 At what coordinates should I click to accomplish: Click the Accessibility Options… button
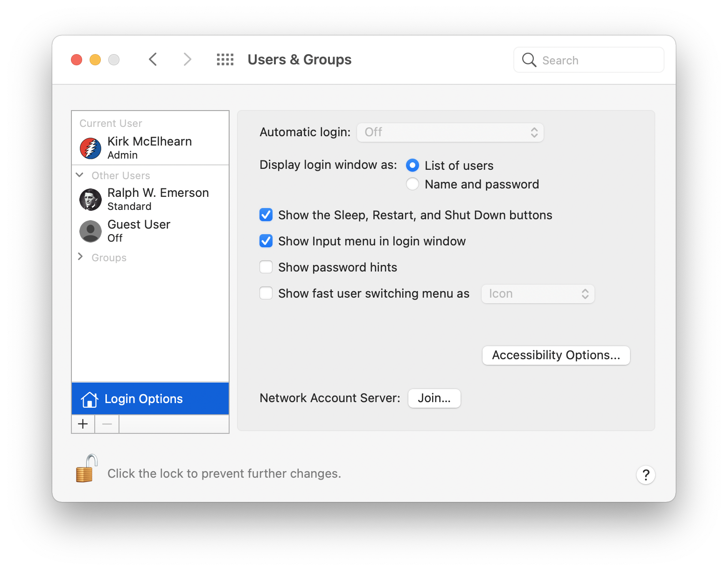[x=556, y=355]
